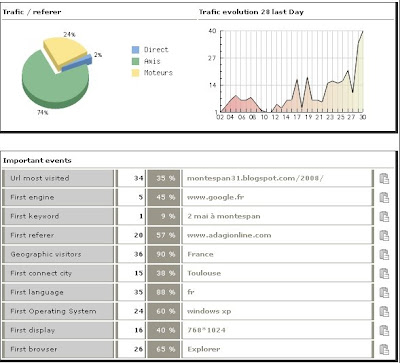Click the 9 % cell
Image resolution: width=400 pixels, height=363 pixels.
coord(164,216)
